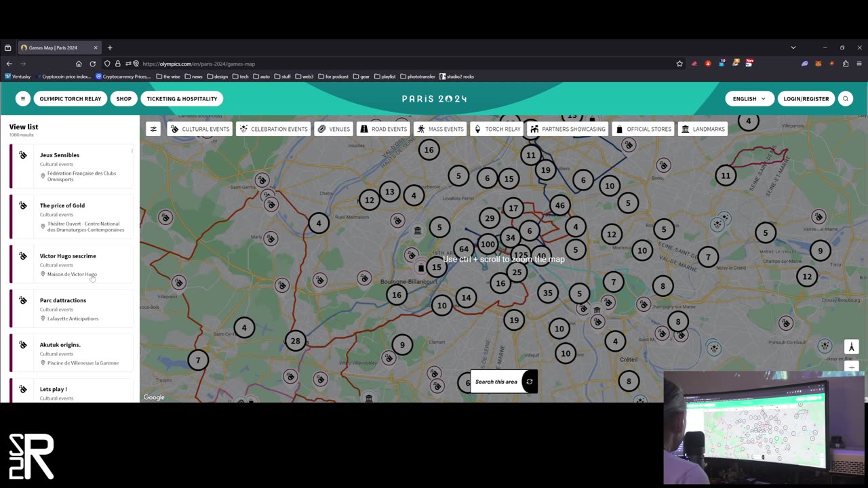
Task: Toggle the Road Events filter
Action: point(383,129)
